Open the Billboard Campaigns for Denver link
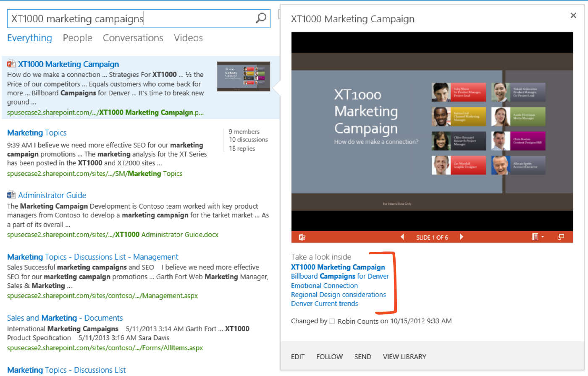This screenshot has height=376, width=588. [340, 276]
